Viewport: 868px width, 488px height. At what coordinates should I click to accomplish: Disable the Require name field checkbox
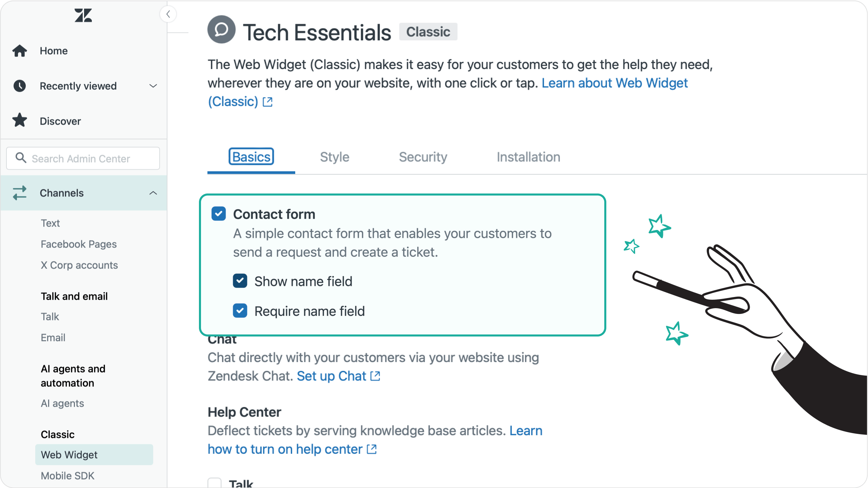[240, 311]
